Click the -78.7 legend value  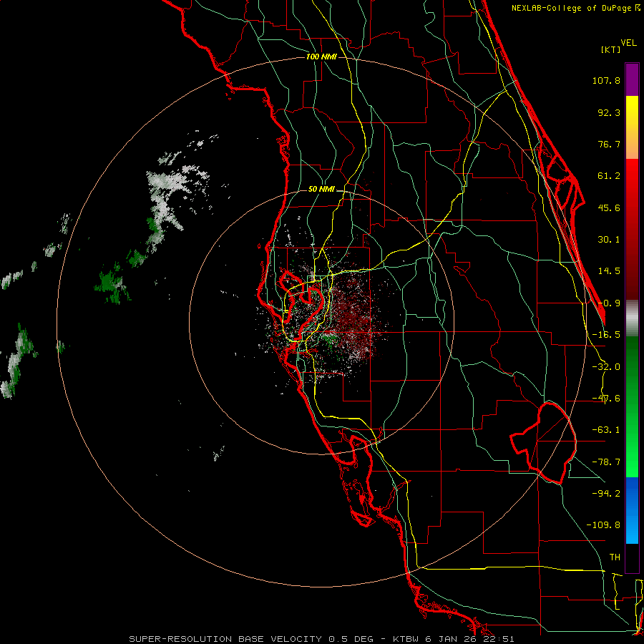coord(606,462)
